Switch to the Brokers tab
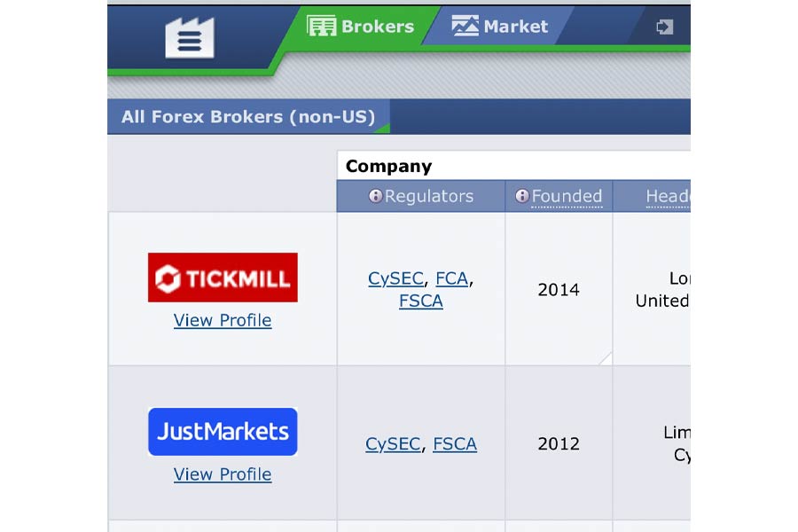Image resolution: width=798 pixels, height=532 pixels. [362, 26]
